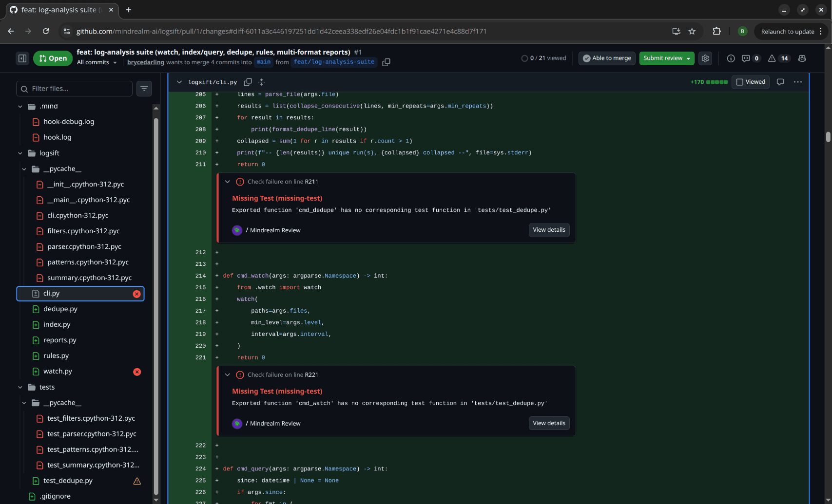Open the pull request info icon

click(x=731, y=58)
